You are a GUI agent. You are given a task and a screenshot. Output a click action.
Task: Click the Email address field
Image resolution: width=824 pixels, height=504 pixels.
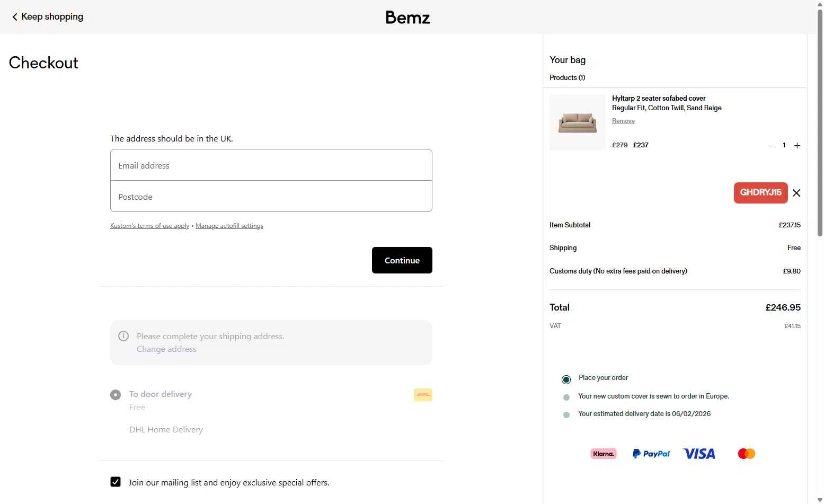[x=271, y=165]
